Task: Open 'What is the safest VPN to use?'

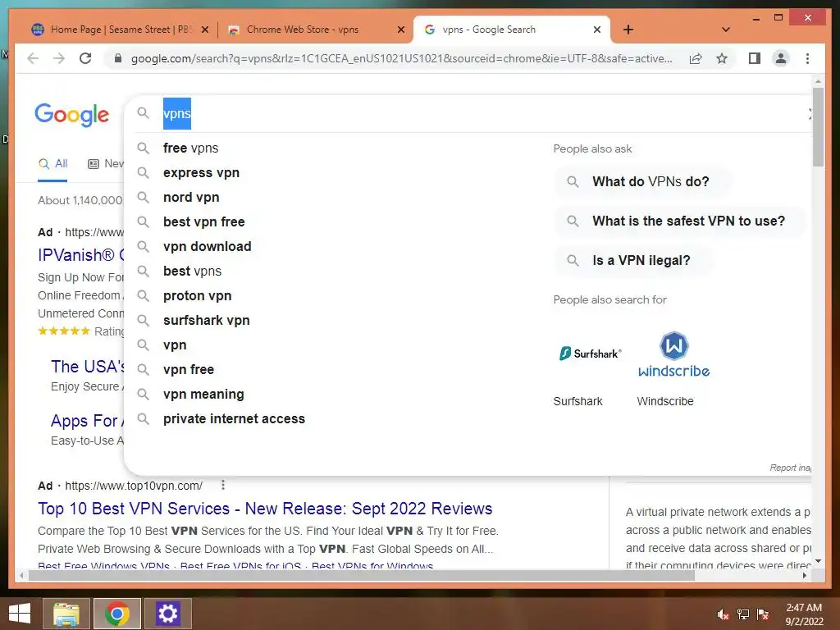Action: pos(680,221)
